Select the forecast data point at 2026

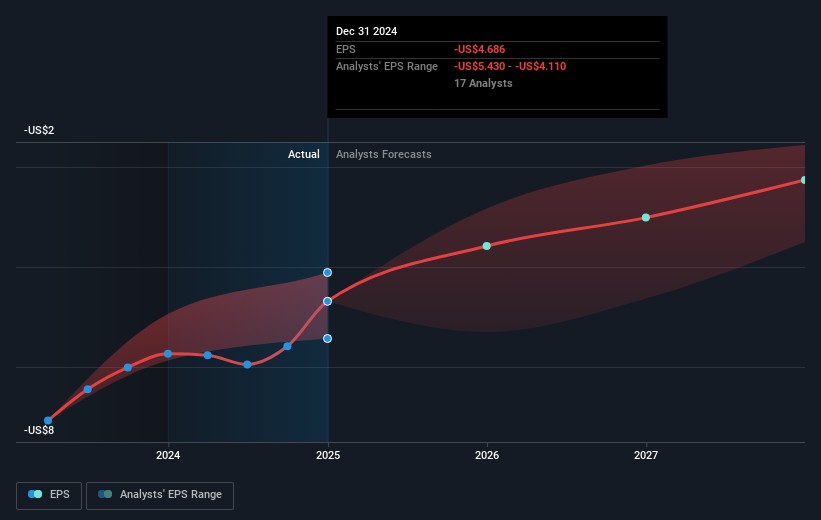coord(487,246)
